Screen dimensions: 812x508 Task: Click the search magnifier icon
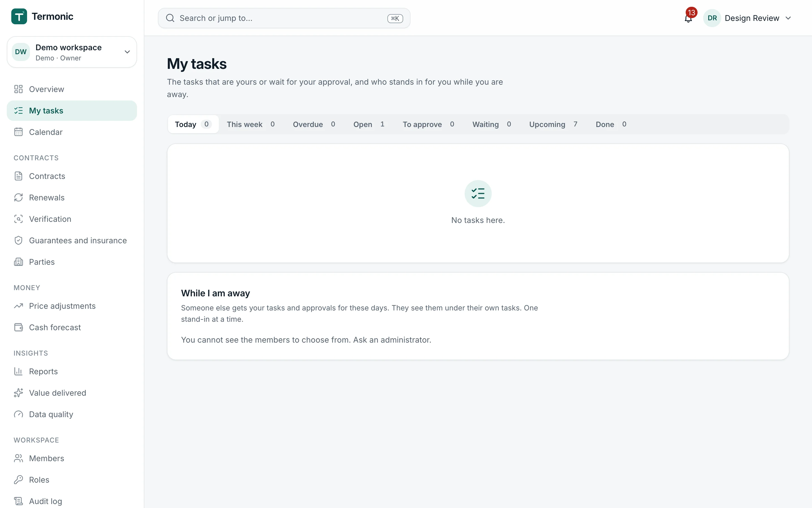[x=171, y=18]
